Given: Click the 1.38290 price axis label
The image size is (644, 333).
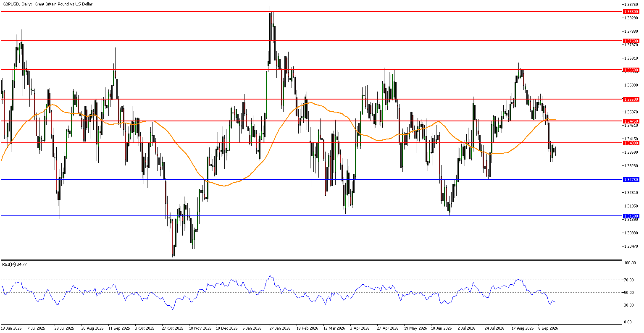Looking at the screenshot, I should (x=631, y=18).
